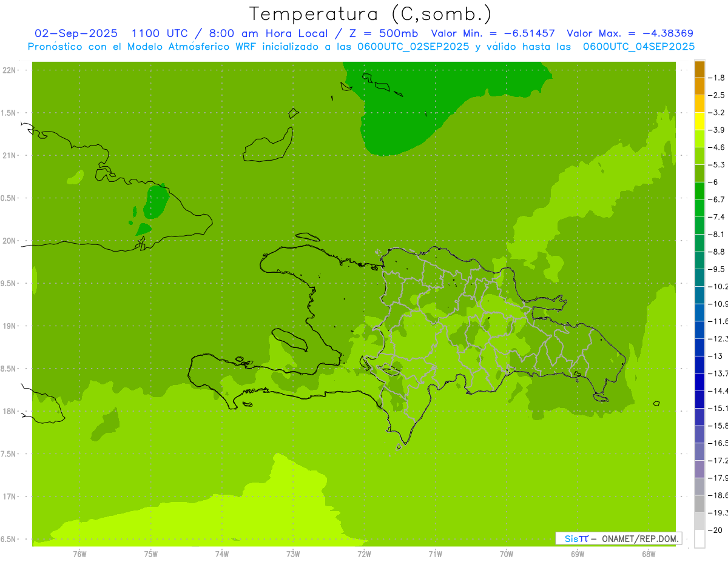Click the '-3.2' color bar value
The image size is (728, 562).
[717, 112]
